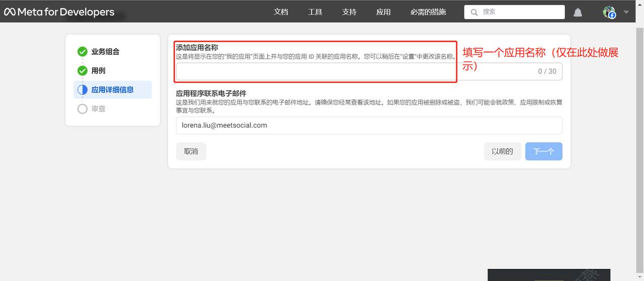Open the 工具 menu
Viewport: 644px width, 281px height.
click(315, 12)
